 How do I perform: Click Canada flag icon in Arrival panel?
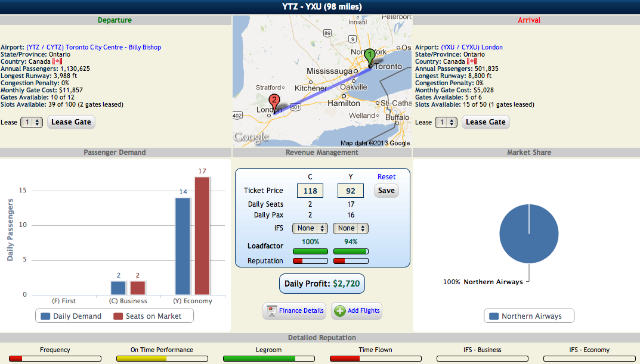pyautogui.click(x=472, y=61)
